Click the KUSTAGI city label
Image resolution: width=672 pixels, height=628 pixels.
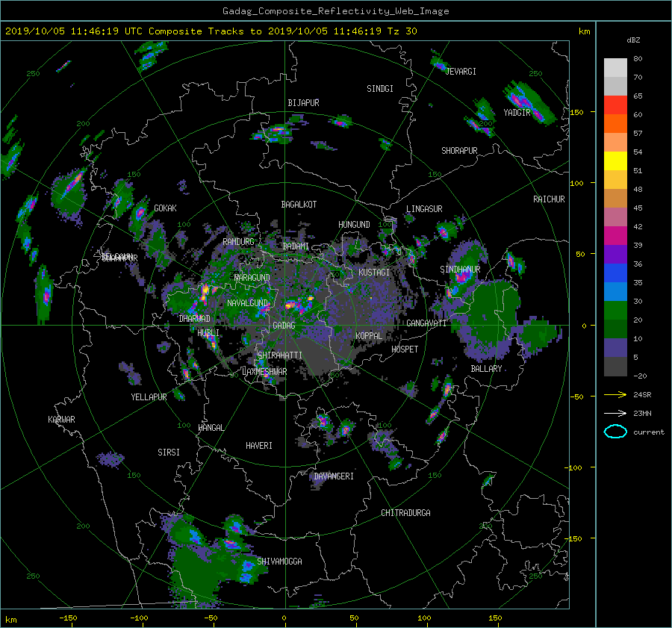point(374,273)
